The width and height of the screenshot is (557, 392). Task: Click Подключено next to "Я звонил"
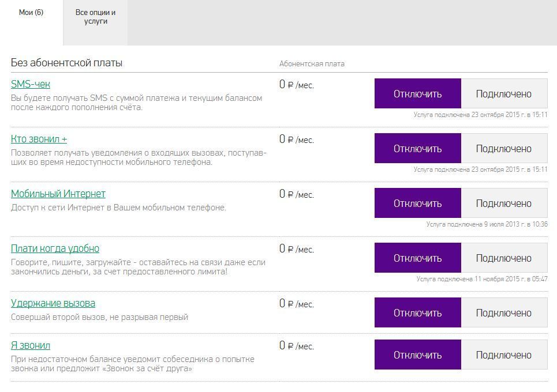[504, 355]
